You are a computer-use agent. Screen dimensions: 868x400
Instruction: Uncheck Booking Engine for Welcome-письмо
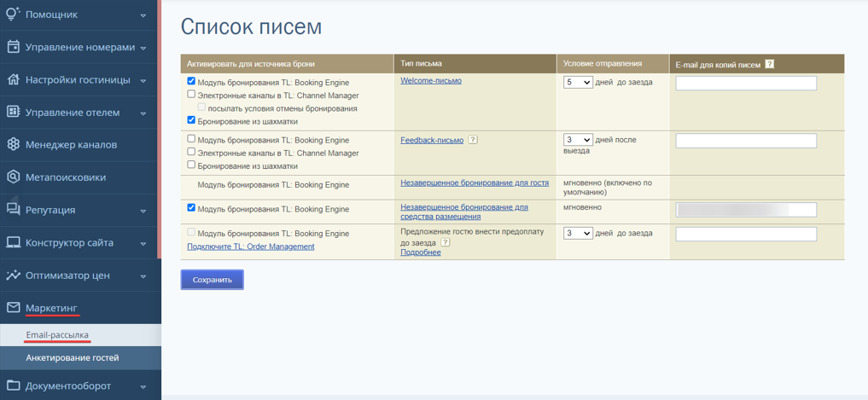(191, 81)
